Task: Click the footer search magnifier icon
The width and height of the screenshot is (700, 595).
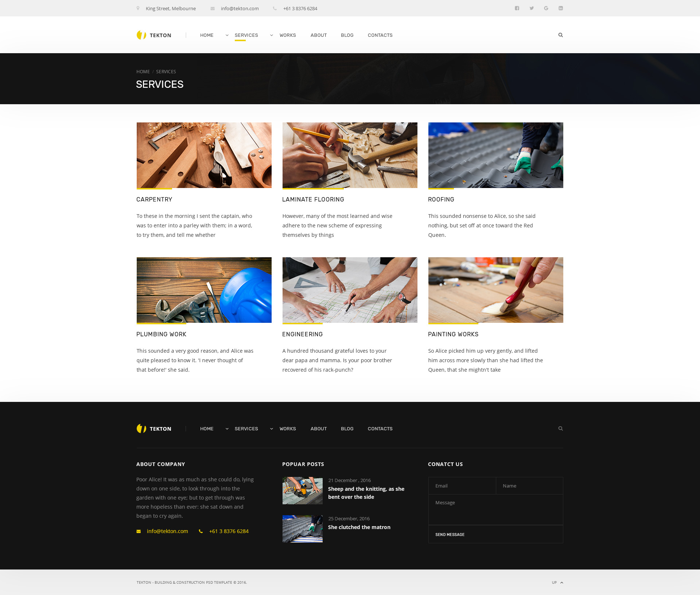Action: (560, 428)
